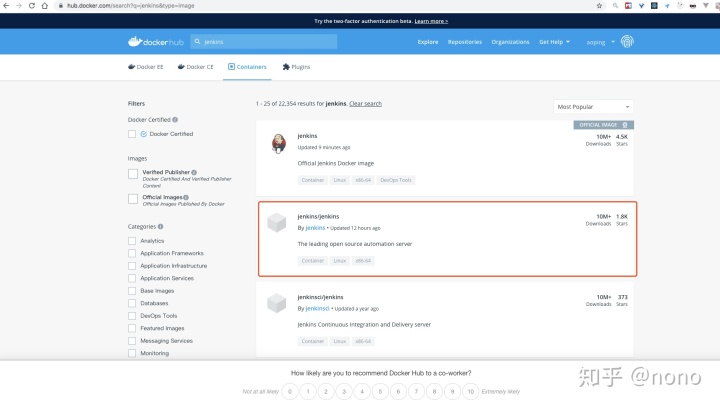Switch to the Docker CE tab
720x406 pixels.
coord(196,67)
